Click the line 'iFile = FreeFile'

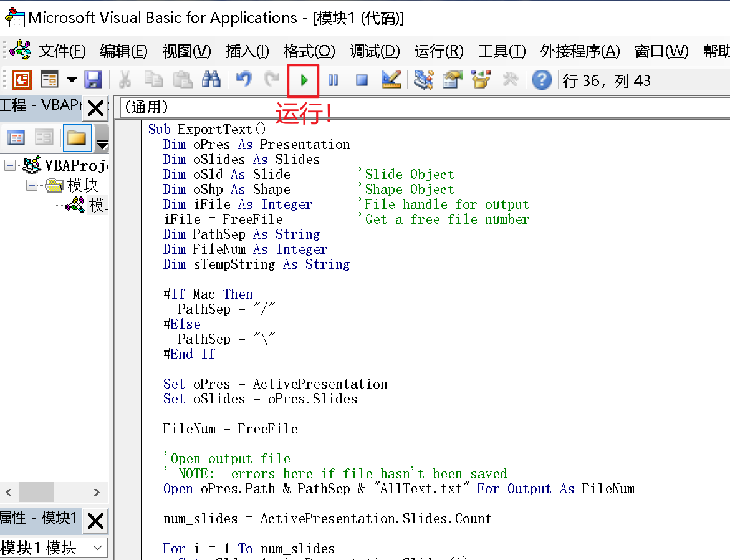point(223,219)
